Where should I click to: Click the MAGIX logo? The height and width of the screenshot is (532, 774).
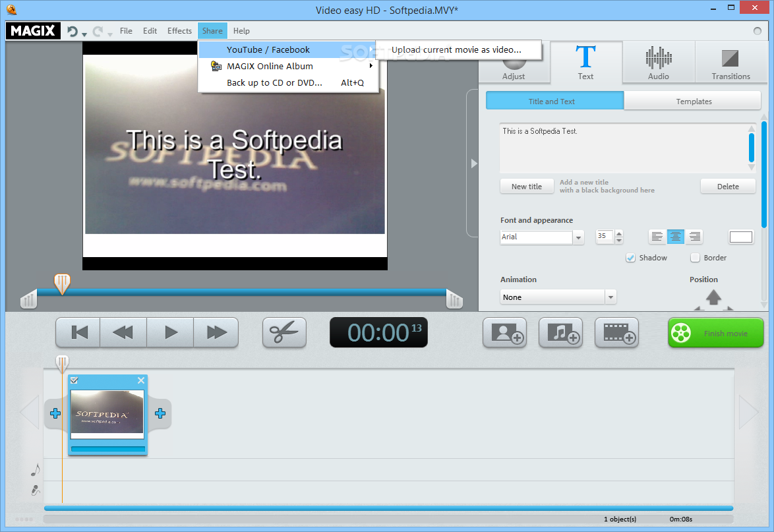33,30
